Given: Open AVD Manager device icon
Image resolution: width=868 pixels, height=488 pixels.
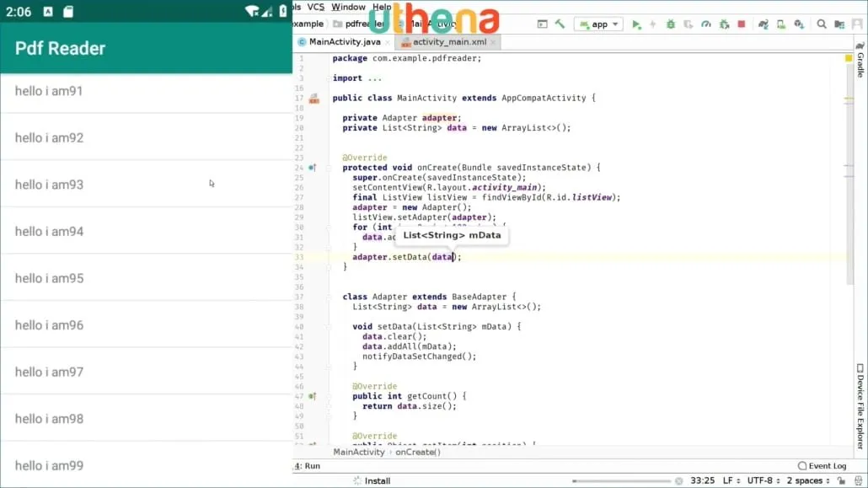Looking at the screenshot, I should coord(781,24).
